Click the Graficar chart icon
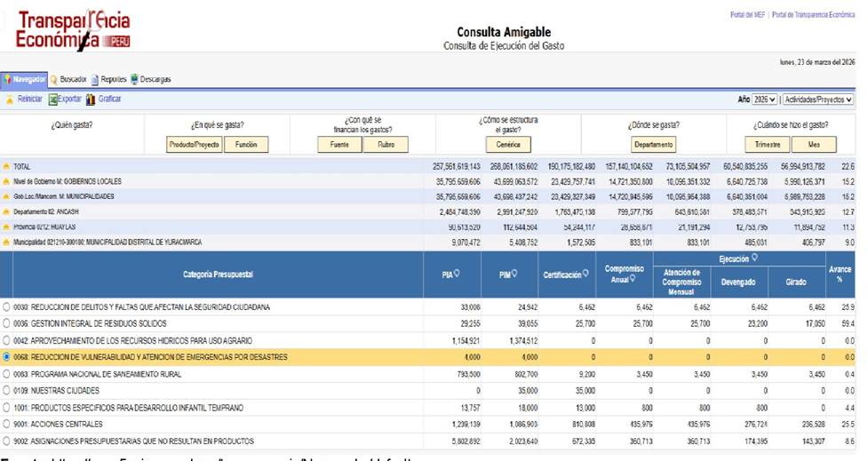The image size is (868, 461). click(x=91, y=99)
